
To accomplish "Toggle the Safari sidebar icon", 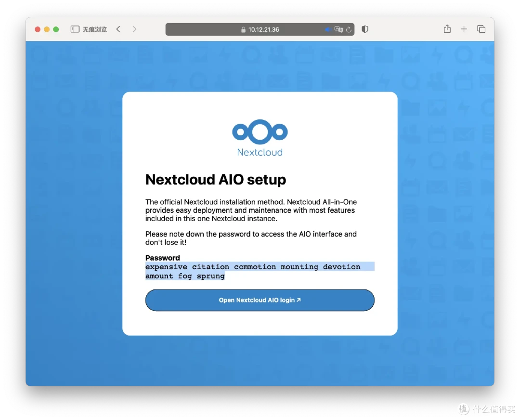I will 75,29.
